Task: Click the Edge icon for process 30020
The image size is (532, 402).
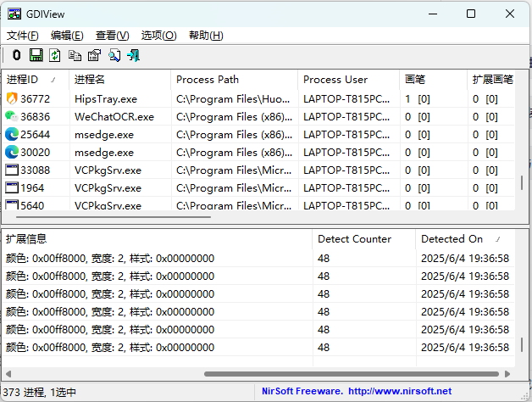Action: click(12, 153)
